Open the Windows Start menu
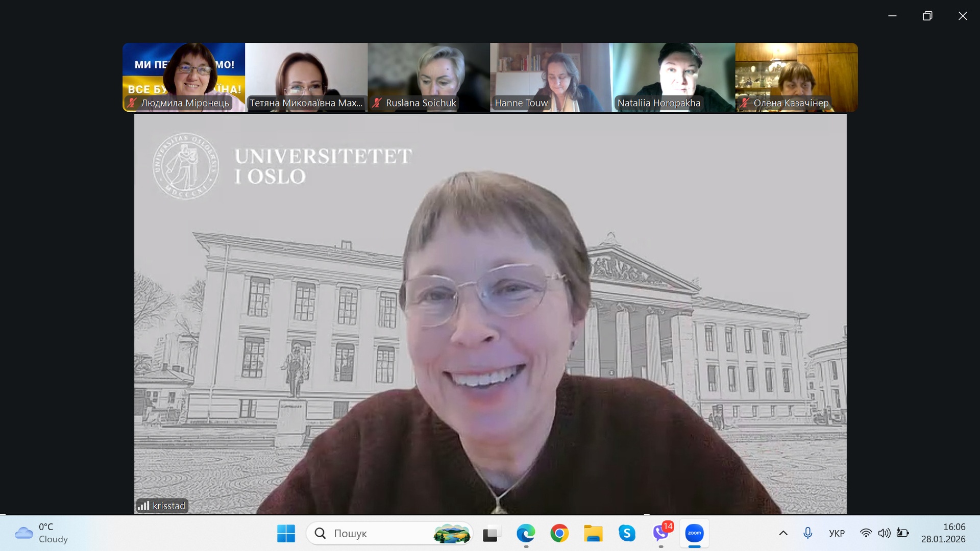This screenshot has height=551, width=980. click(286, 533)
